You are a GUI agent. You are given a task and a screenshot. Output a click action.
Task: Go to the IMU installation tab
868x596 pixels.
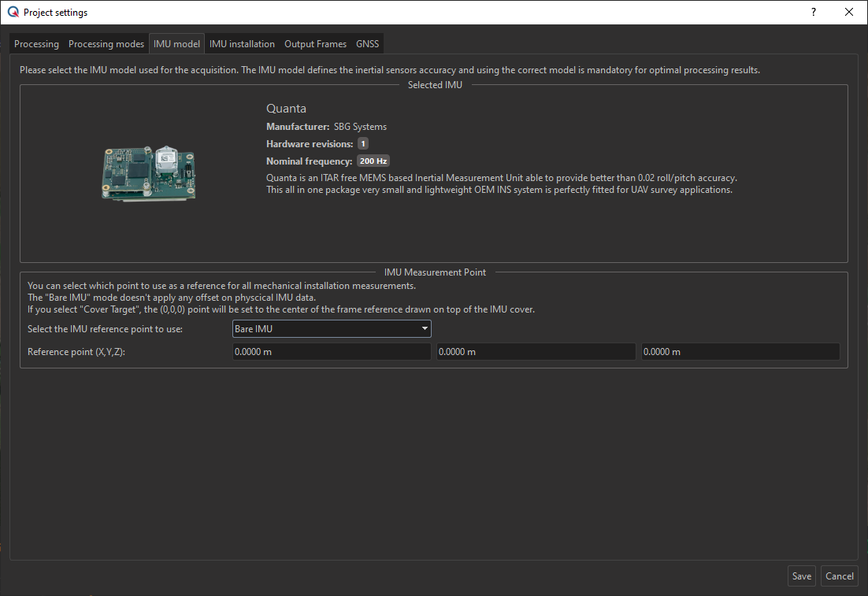242,44
